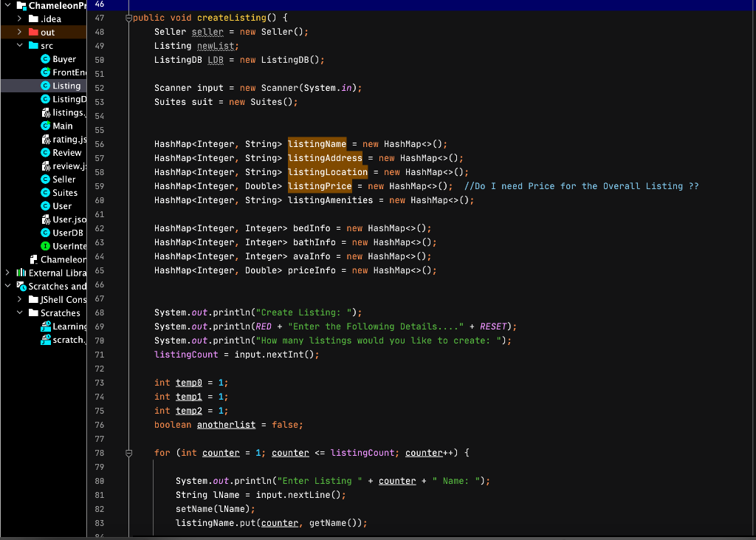Click the FrontEnd class icon

click(x=47, y=72)
